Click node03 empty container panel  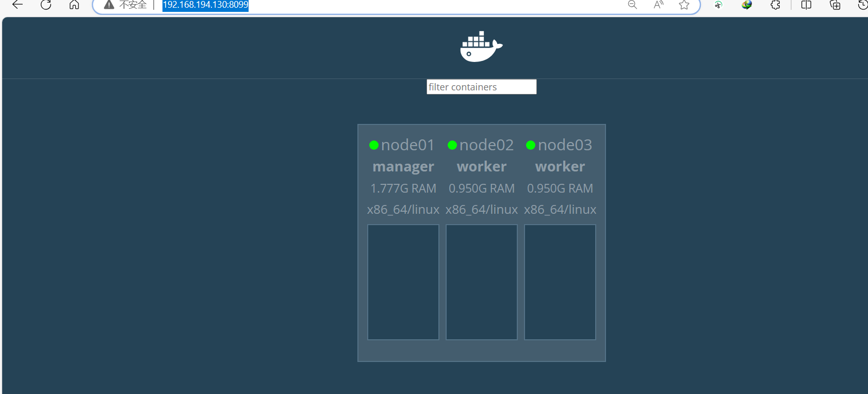[560, 282]
